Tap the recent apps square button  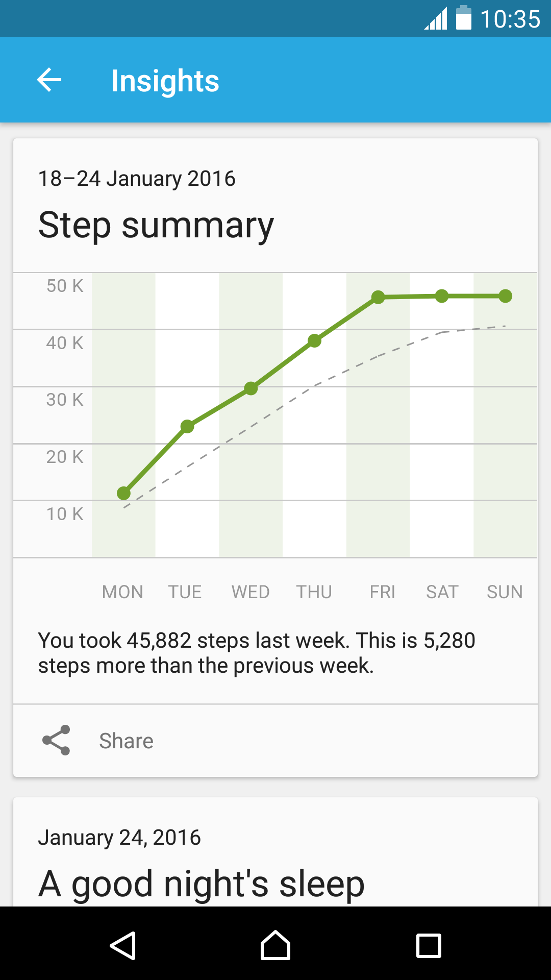point(429,946)
